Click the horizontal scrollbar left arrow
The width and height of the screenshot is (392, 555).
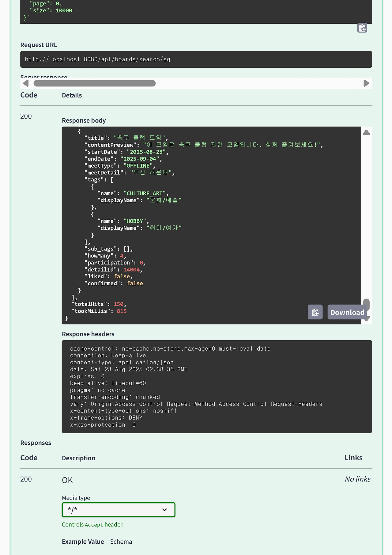26,83
